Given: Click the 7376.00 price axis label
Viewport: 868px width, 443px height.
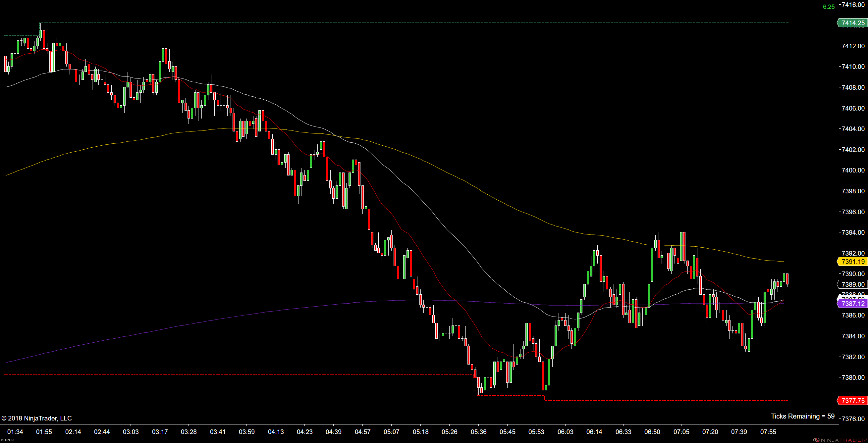Looking at the screenshot, I should (853, 419).
